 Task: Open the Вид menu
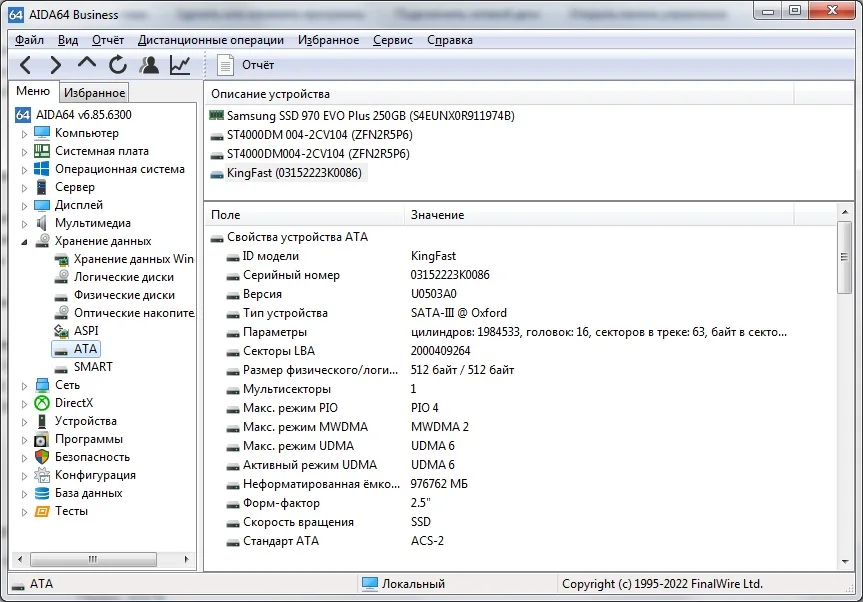pos(68,40)
